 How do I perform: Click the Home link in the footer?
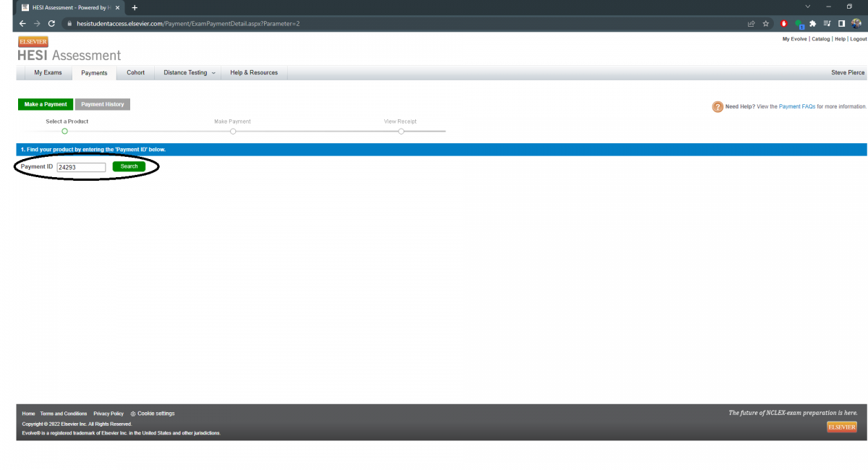[x=29, y=414]
